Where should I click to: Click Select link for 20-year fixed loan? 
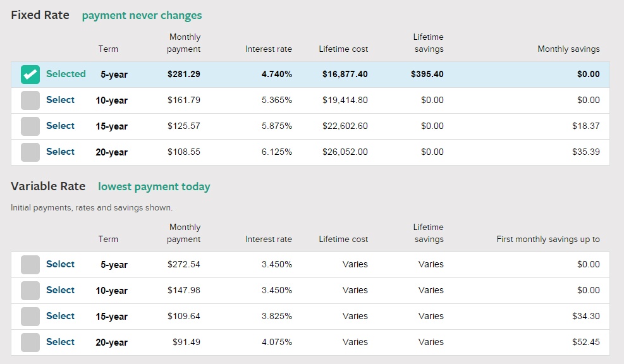(x=60, y=152)
